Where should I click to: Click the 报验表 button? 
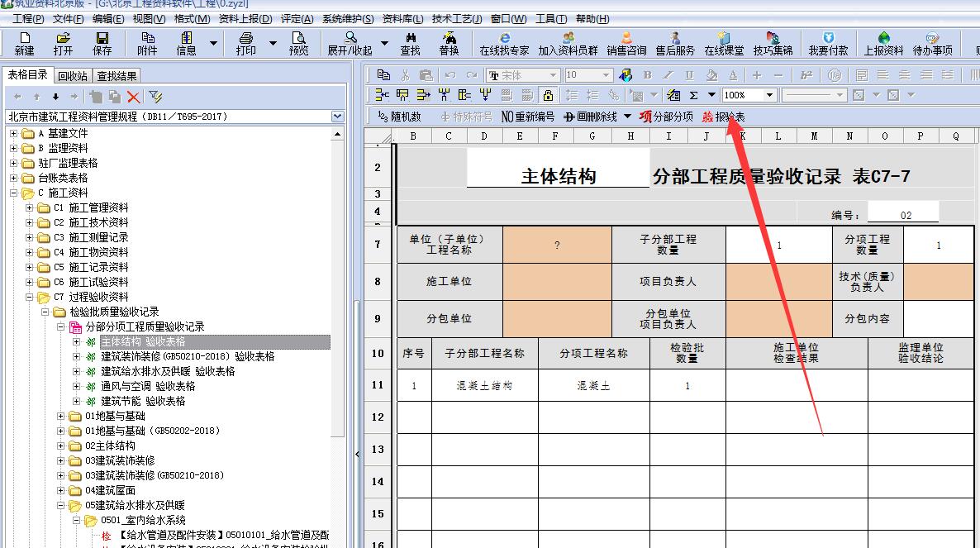pos(723,117)
